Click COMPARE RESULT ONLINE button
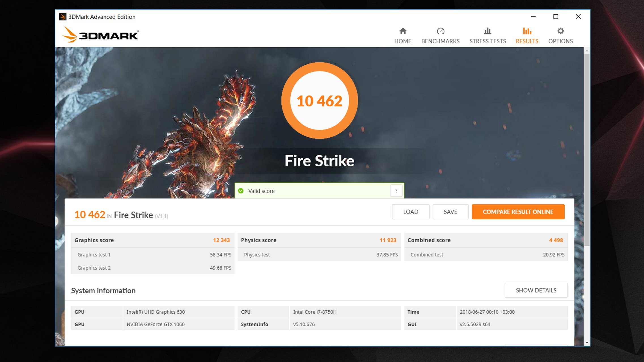Viewport: 644px width, 362px height. click(518, 212)
